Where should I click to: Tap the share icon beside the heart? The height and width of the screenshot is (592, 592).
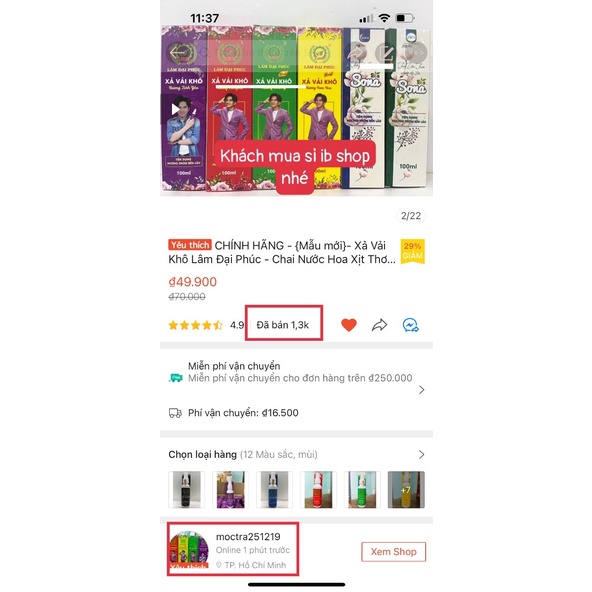coord(379,325)
